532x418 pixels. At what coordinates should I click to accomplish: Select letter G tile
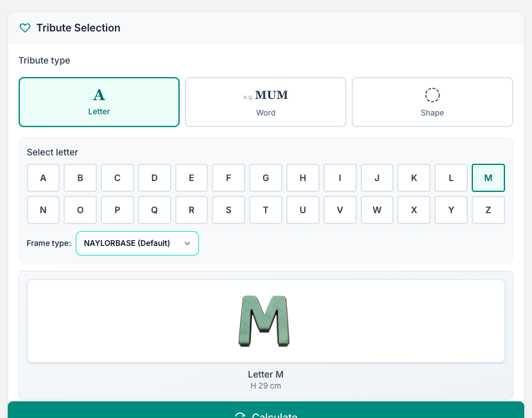coord(266,178)
